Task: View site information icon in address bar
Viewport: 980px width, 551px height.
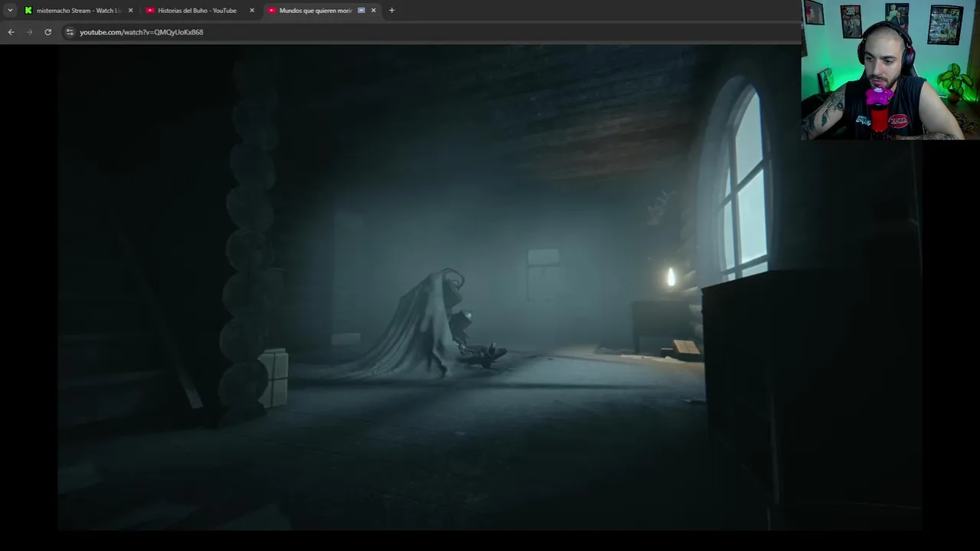Action: point(70,32)
